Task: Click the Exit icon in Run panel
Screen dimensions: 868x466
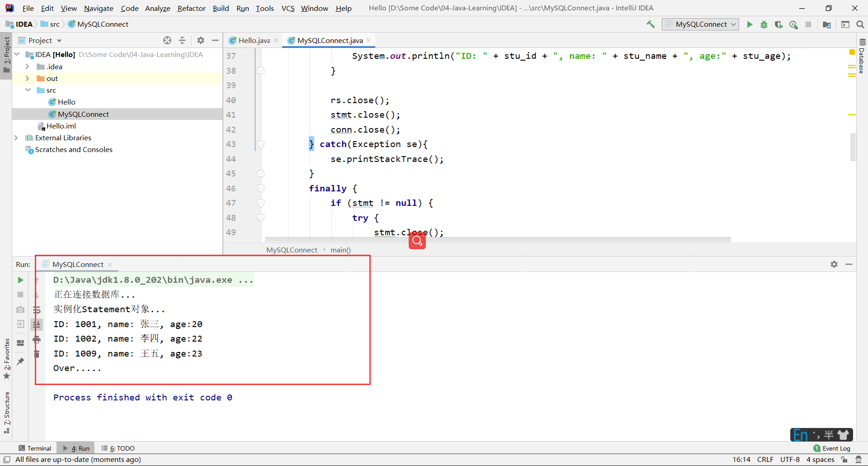Action: (20, 324)
